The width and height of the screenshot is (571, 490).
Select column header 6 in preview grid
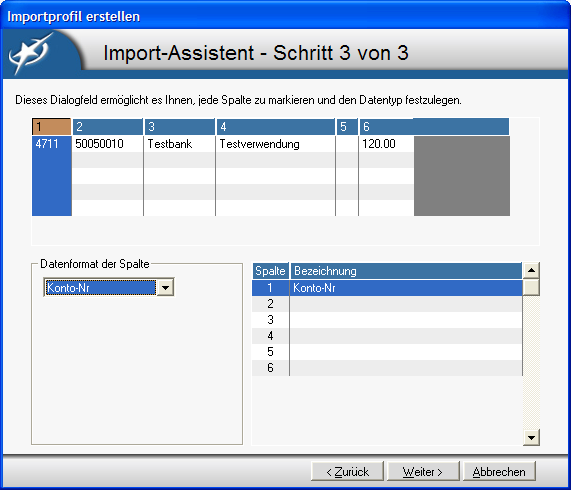pyautogui.click(x=434, y=127)
